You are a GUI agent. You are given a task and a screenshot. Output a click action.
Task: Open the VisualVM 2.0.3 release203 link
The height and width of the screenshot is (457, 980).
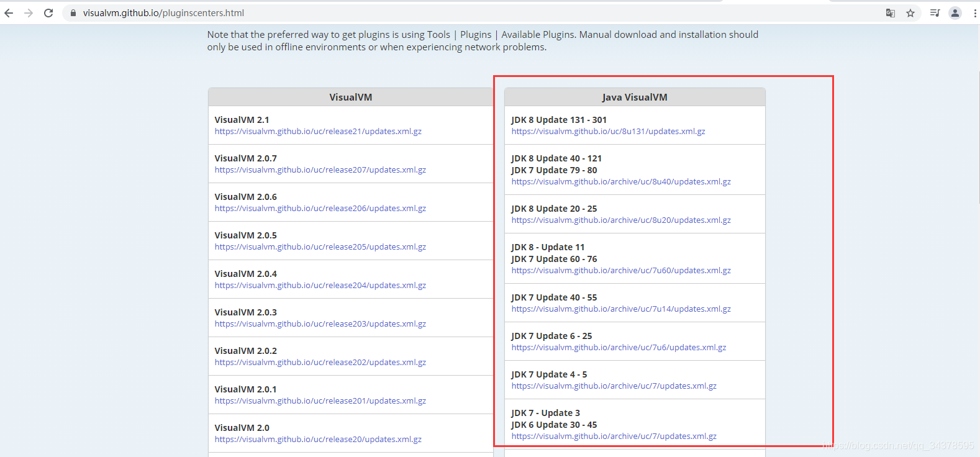(x=320, y=324)
